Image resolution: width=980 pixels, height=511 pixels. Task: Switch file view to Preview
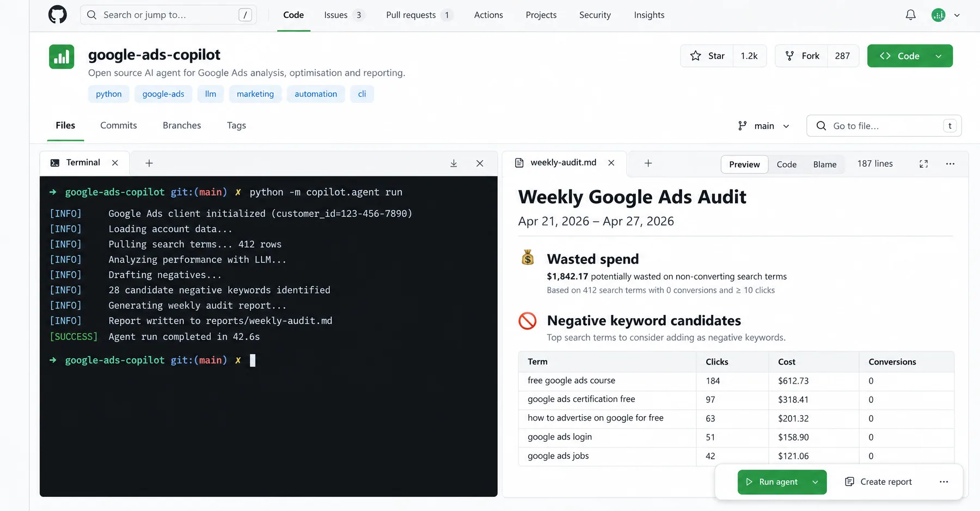(x=744, y=165)
